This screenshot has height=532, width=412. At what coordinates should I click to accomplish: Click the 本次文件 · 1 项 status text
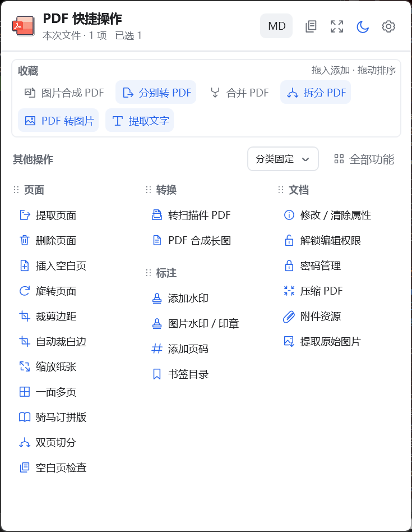[x=75, y=35]
